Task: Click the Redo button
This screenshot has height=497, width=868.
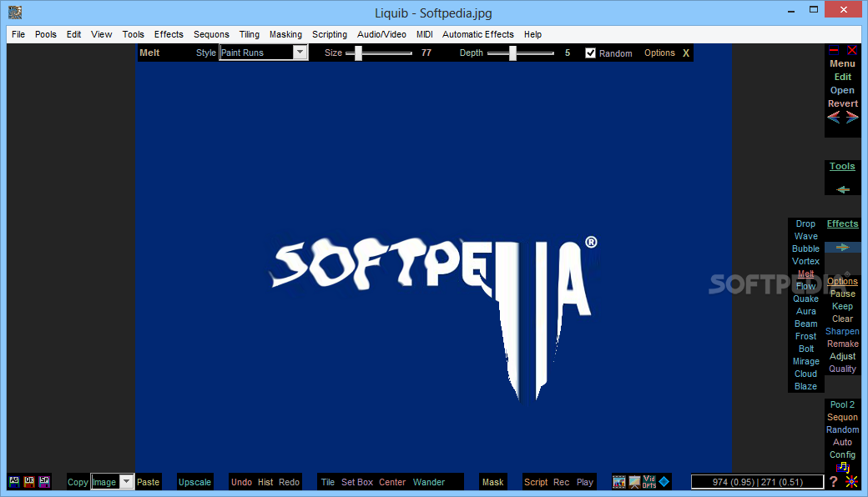Action: click(289, 482)
